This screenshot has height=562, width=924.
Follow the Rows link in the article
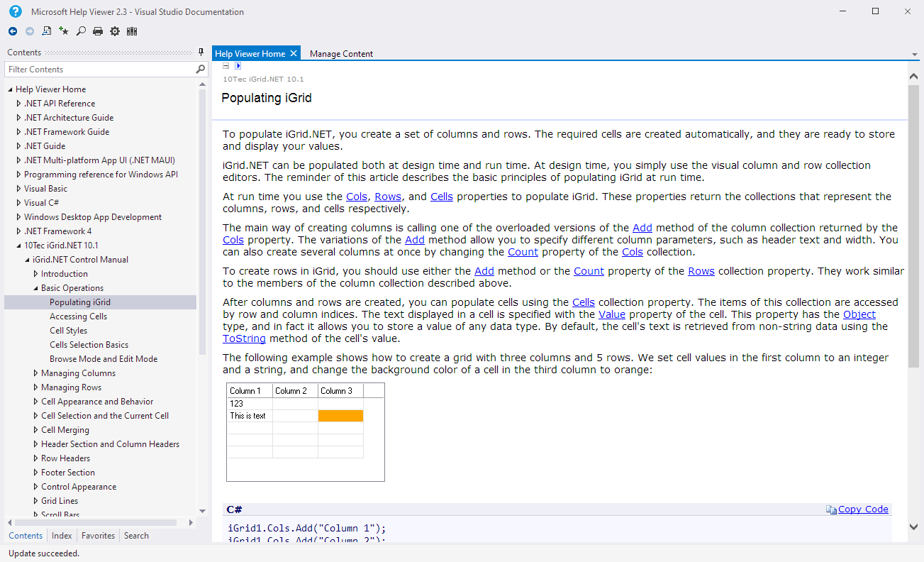click(388, 197)
